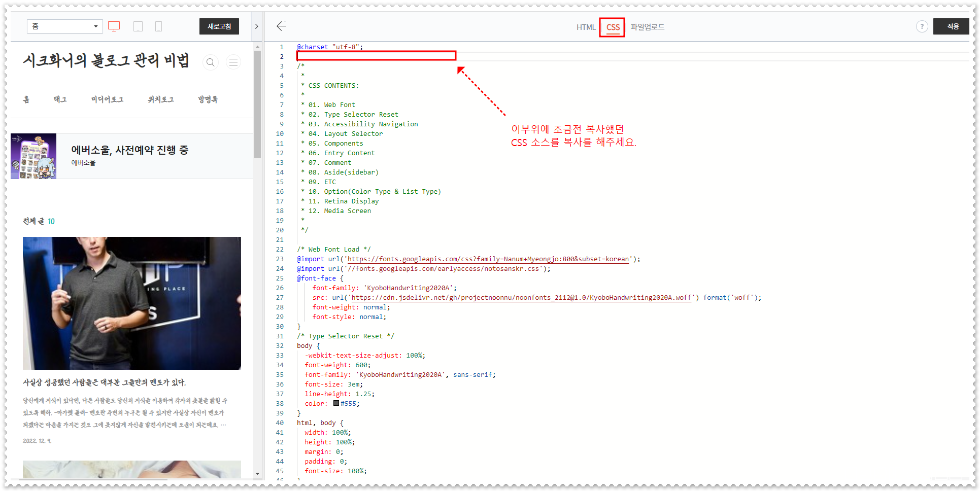Click the "CSS CONTENTS:" comment line
Viewport: 980px width, 491px height.
coord(330,85)
